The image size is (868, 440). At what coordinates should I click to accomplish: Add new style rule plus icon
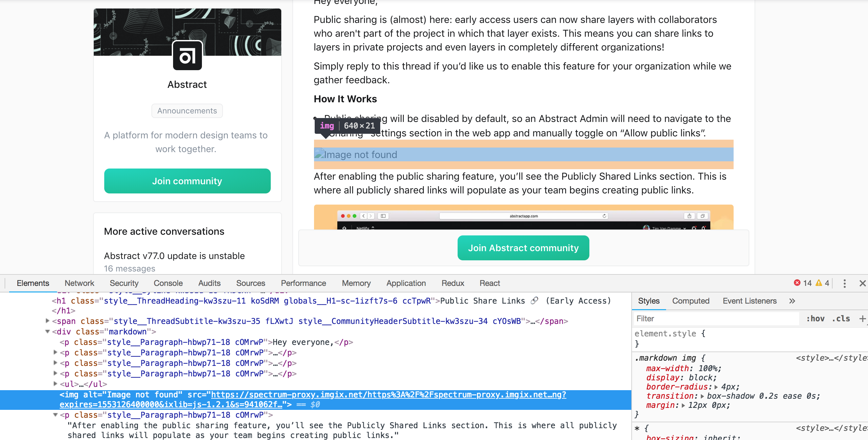tap(862, 319)
